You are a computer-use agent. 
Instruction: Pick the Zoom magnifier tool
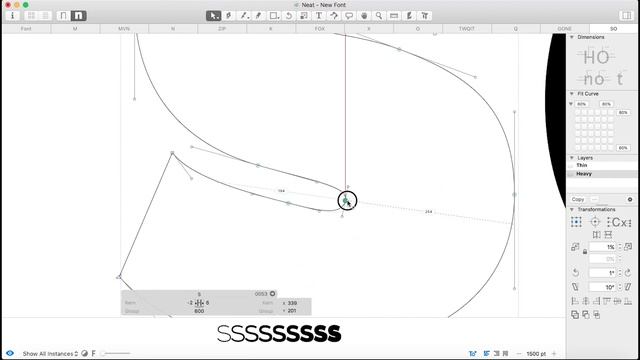(x=379, y=16)
